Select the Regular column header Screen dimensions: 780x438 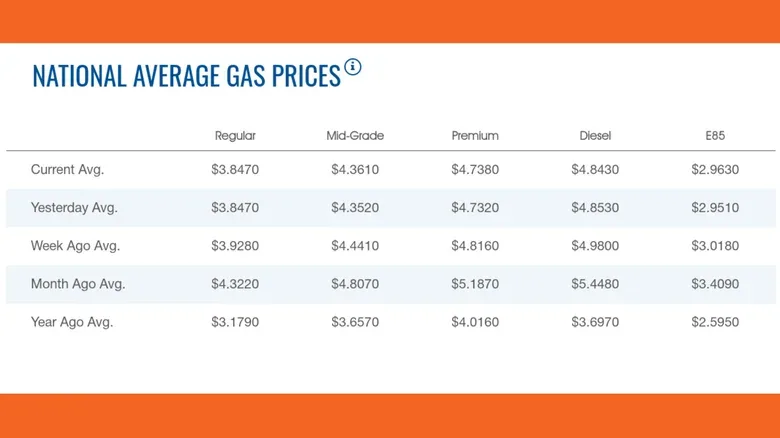pyautogui.click(x=235, y=136)
